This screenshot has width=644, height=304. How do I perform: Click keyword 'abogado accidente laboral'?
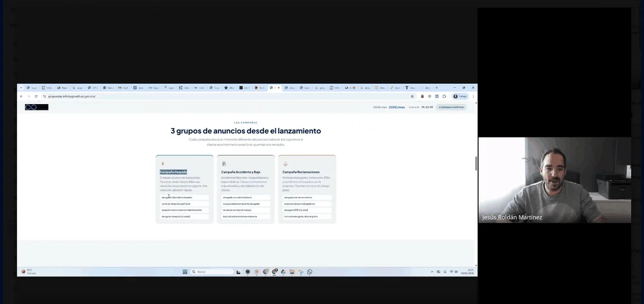tap(246, 198)
